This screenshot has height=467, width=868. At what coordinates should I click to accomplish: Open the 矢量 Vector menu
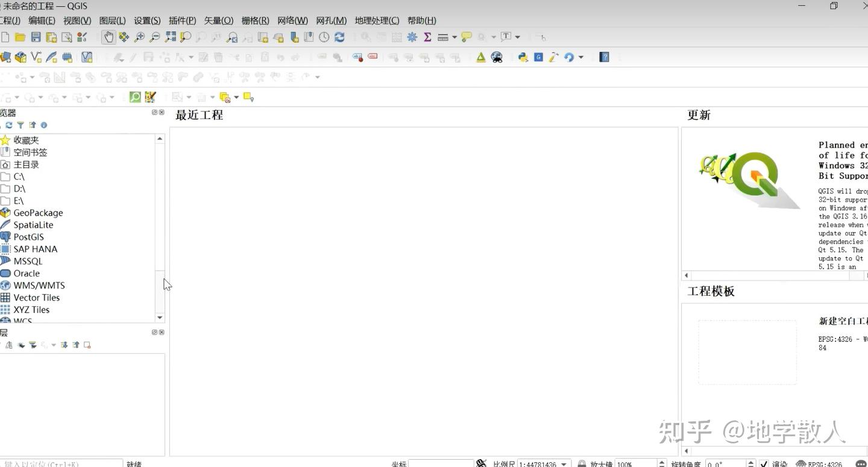coord(218,20)
